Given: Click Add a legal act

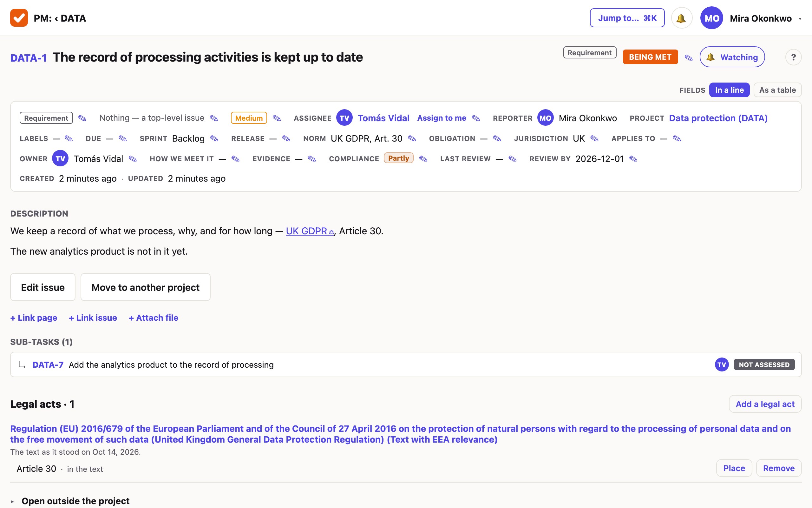Looking at the screenshot, I should point(765,404).
